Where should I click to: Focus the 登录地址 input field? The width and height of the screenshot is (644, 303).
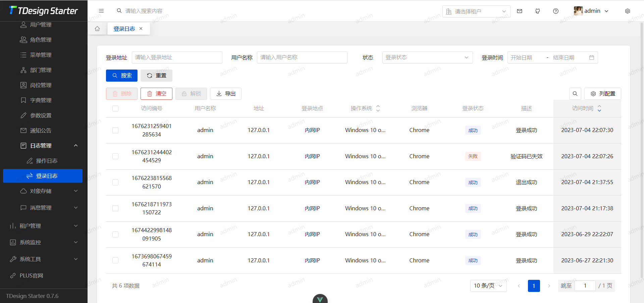(177, 57)
